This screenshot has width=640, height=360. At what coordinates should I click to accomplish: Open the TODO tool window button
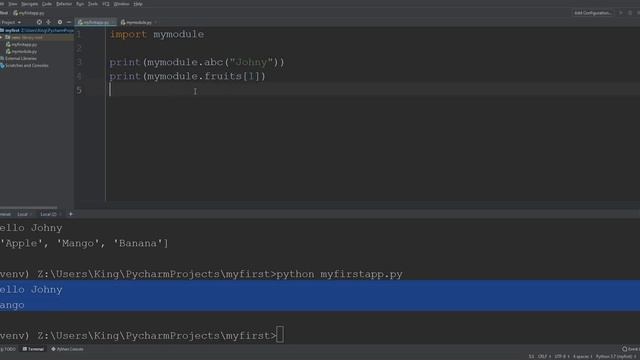[8, 349]
